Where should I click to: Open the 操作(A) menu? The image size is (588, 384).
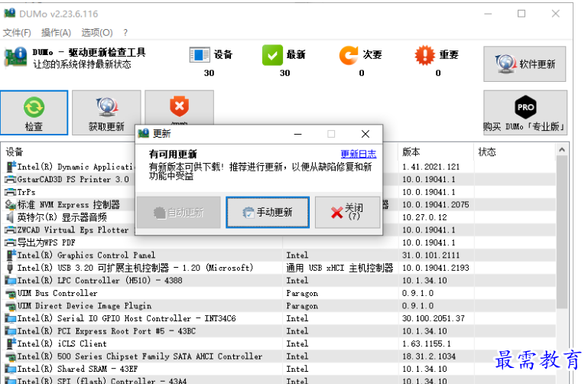tap(56, 32)
